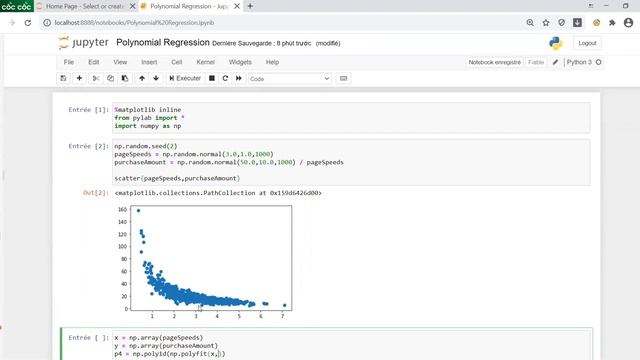Open the extensions puzzle icon
This screenshot has height=360, width=640.
point(612,23)
